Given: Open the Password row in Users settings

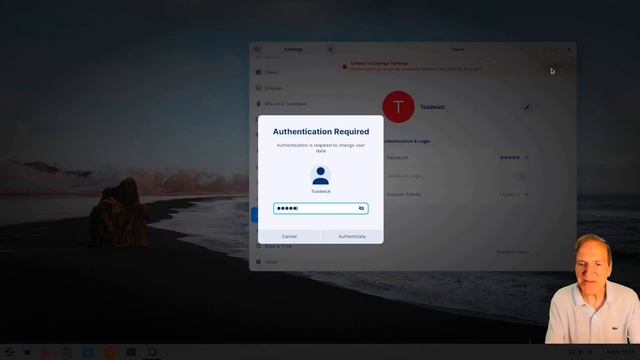Looking at the screenshot, I should tap(457, 157).
